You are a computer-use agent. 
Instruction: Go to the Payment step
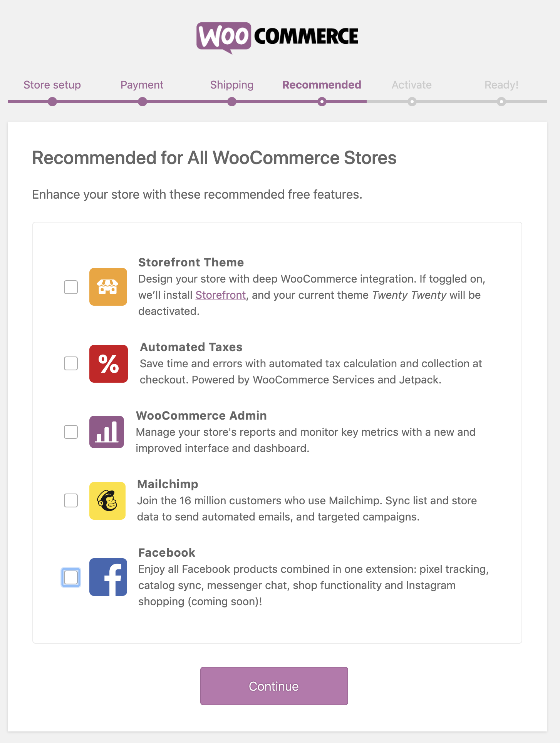click(x=142, y=85)
